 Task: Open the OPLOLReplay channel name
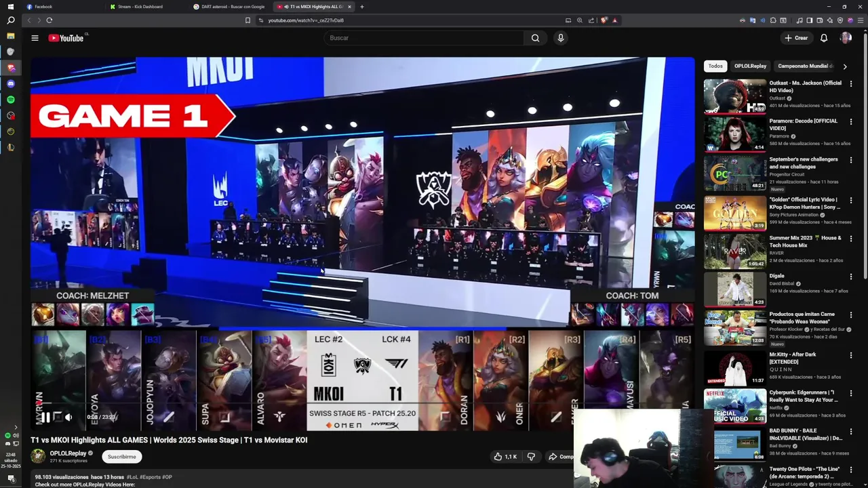[x=68, y=453]
